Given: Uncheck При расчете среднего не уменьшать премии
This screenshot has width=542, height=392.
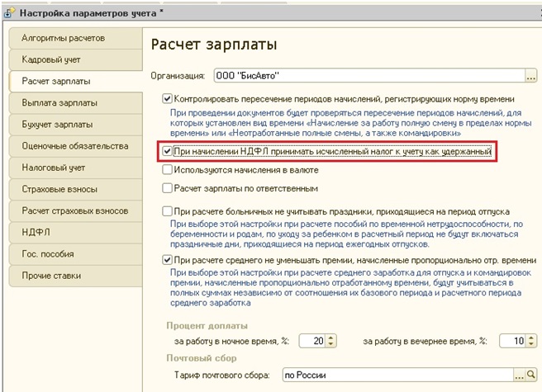Looking at the screenshot, I should point(167,260).
